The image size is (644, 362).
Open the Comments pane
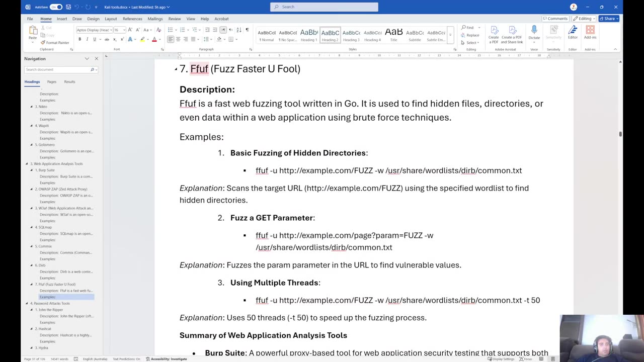(555, 19)
